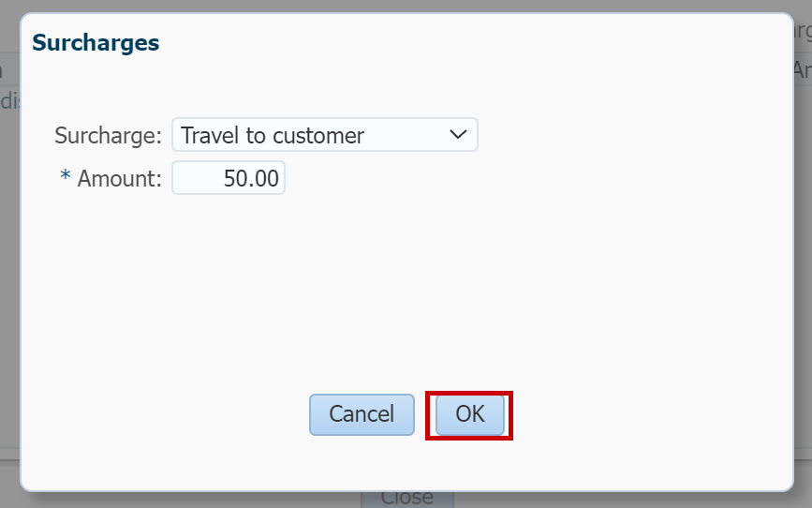Click the Amount input field

(229, 178)
